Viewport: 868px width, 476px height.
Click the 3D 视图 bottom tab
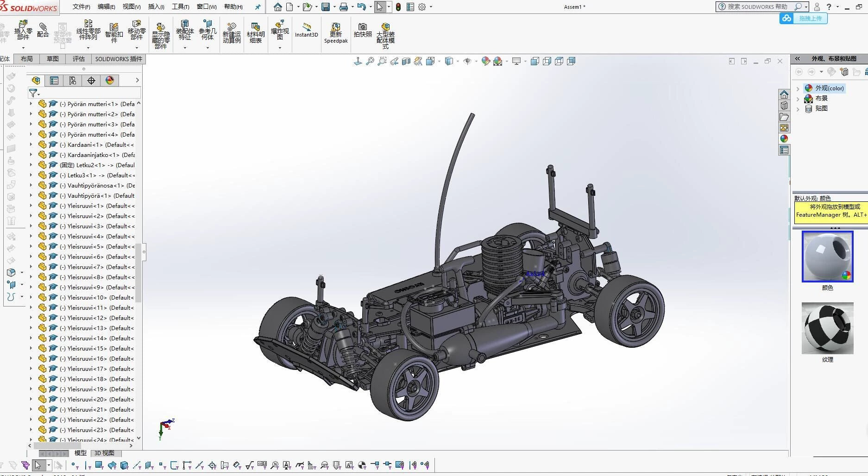point(104,453)
